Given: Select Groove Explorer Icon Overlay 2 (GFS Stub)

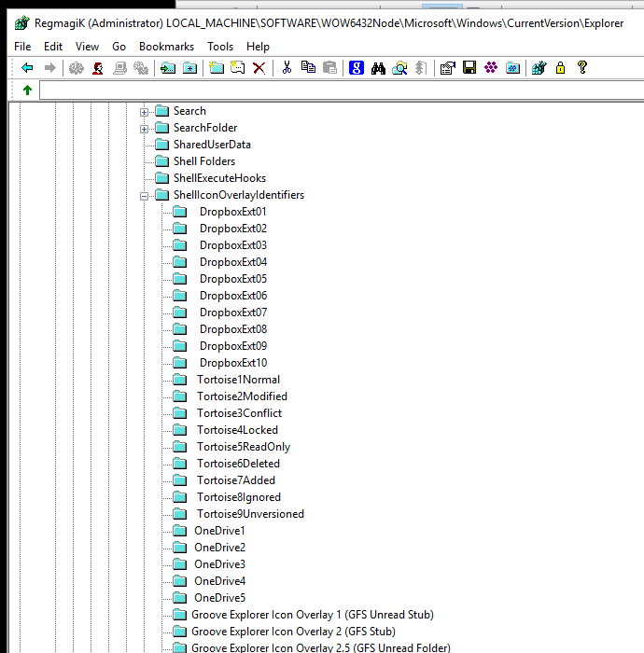Looking at the screenshot, I should point(293,632).
